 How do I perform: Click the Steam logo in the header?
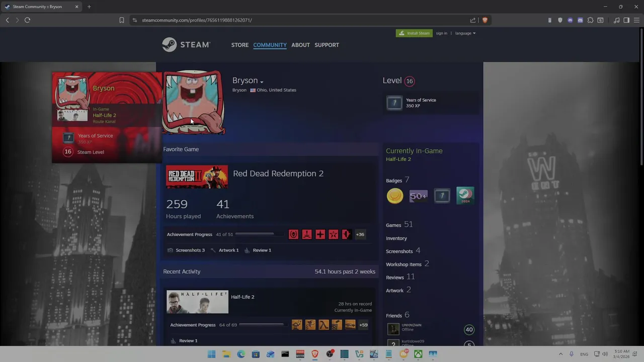tap(186, 45)
